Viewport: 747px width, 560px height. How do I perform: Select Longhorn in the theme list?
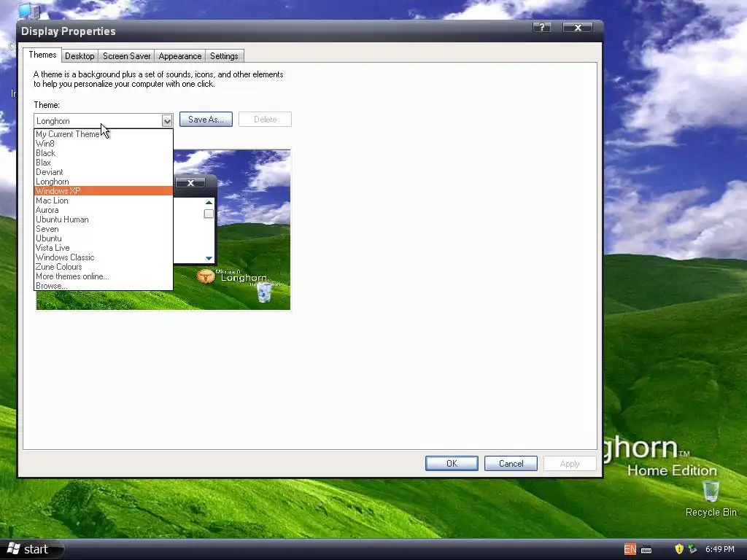point(104,182)
